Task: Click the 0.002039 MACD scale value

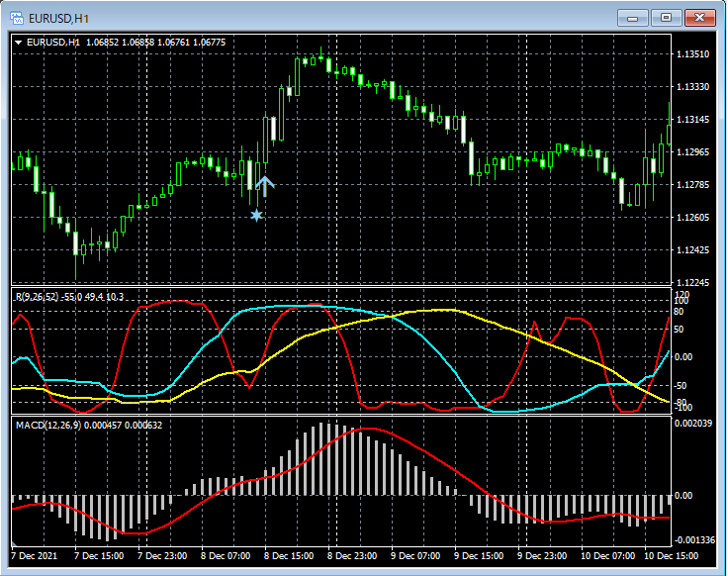Action: pos(695,424)
